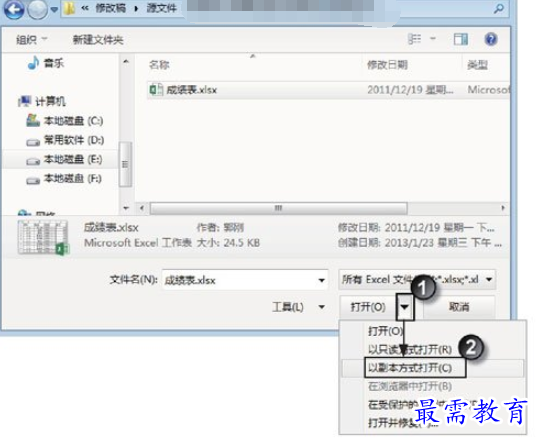Viewport: 536px width, 443px height.
Task: Choose 打开(O) from the dropdown menu
Action: [x=385, y=331]
